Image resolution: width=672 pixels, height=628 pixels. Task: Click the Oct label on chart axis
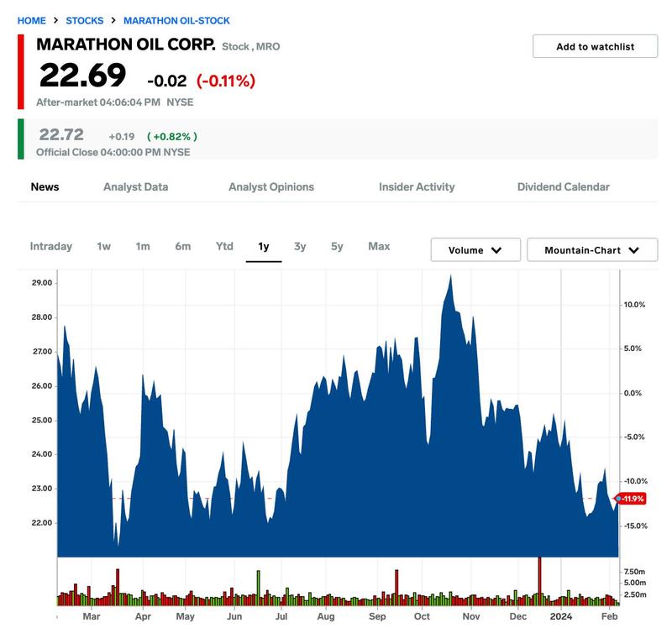[422, 616]
